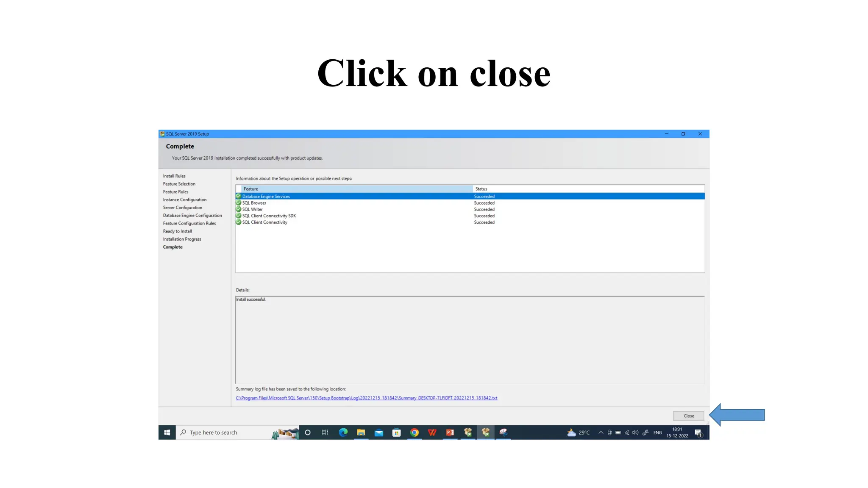Open the Wi-Fi network tray icon

click(x=627, y=433)
